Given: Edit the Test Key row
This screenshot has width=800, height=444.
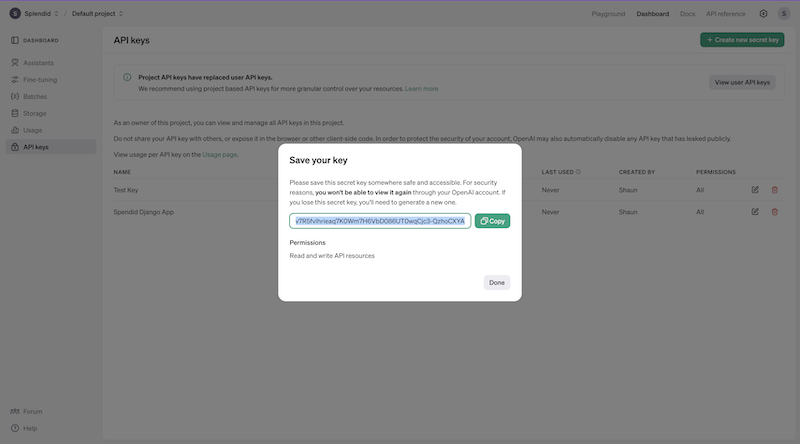Looking at the screenshot, I should pos(755,190).
